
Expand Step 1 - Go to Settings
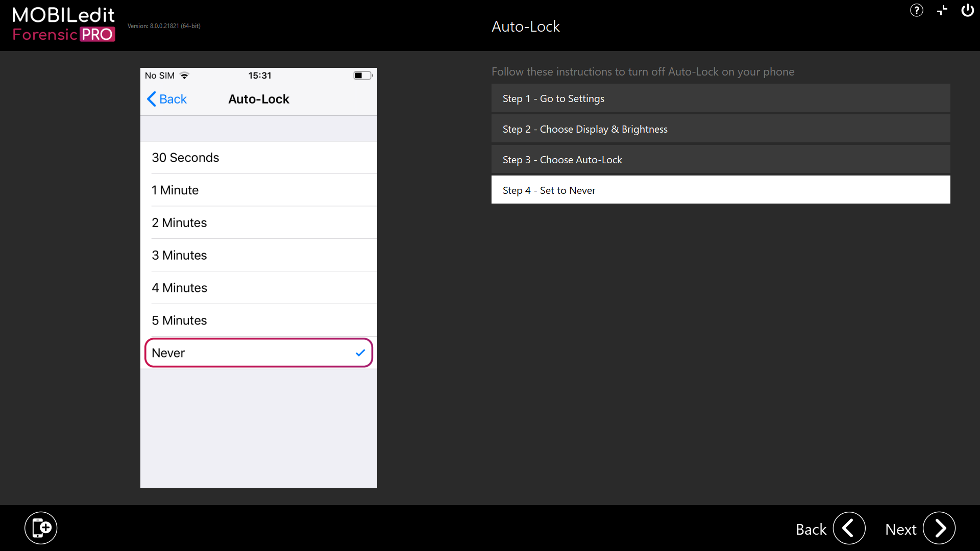click(x=720, y=98)
